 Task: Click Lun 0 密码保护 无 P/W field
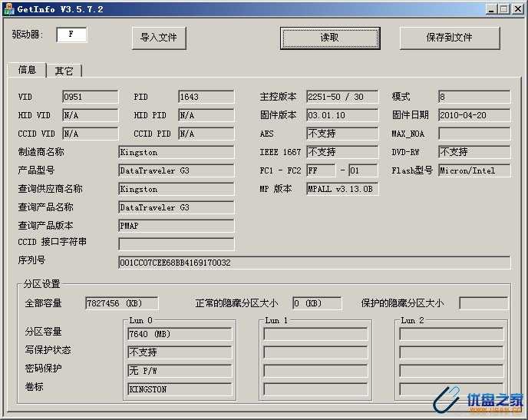[180, 371]
